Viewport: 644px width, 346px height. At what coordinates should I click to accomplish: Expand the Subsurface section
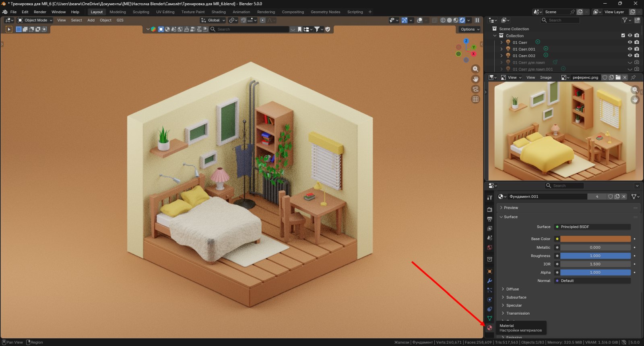point(516,297)
